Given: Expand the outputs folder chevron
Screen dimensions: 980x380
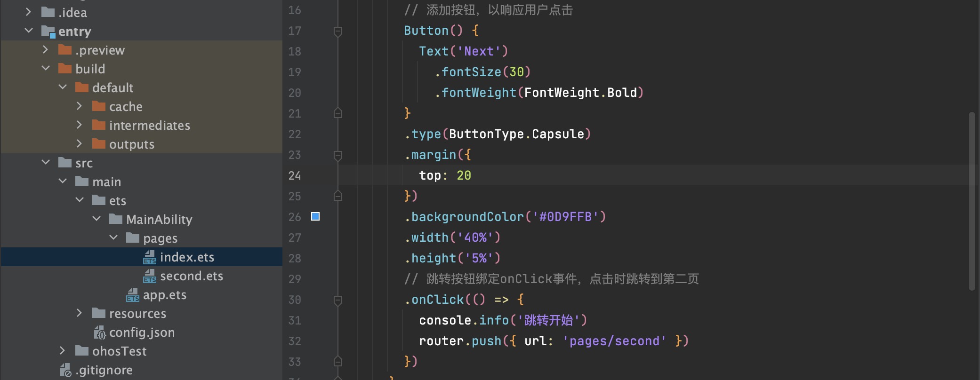Looking at the screenshot, I should point(79,144).
